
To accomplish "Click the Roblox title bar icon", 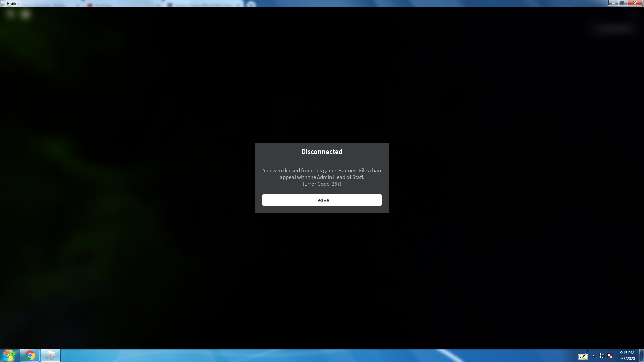I will point(3,3).
